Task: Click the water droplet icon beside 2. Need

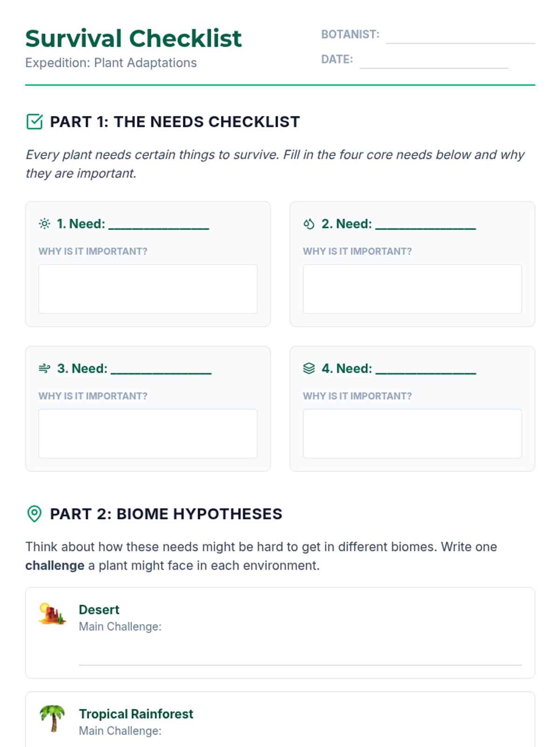Action: coord(309,224)
